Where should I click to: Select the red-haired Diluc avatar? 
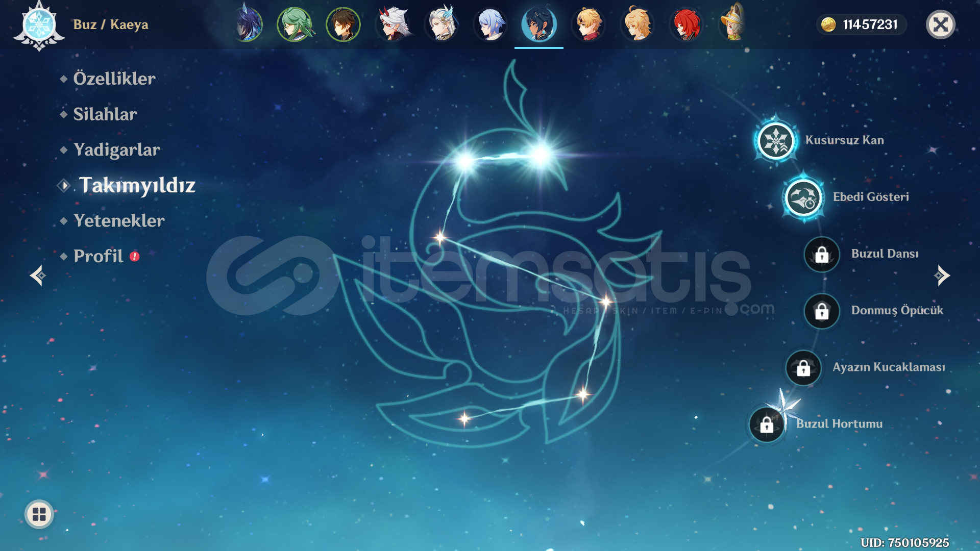coord(686,24)
